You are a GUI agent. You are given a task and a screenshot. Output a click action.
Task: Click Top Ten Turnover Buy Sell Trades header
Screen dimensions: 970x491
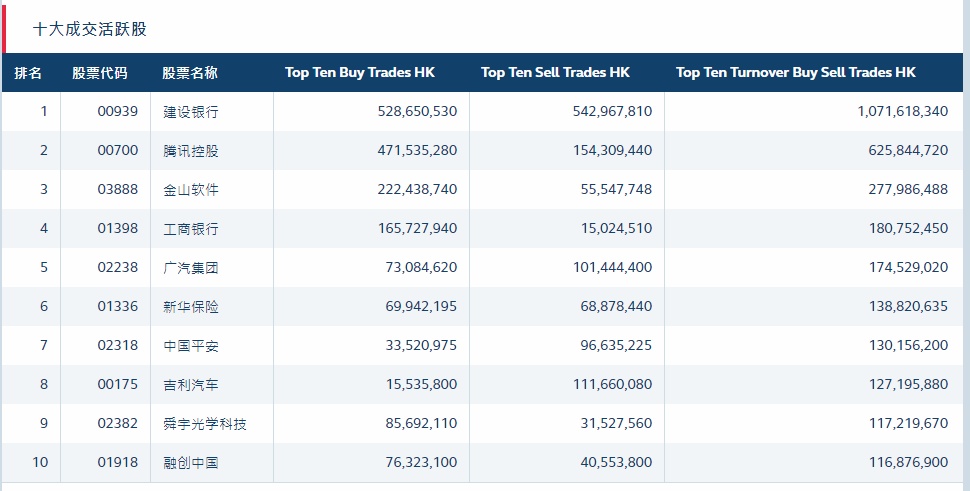tap(795, 73)
